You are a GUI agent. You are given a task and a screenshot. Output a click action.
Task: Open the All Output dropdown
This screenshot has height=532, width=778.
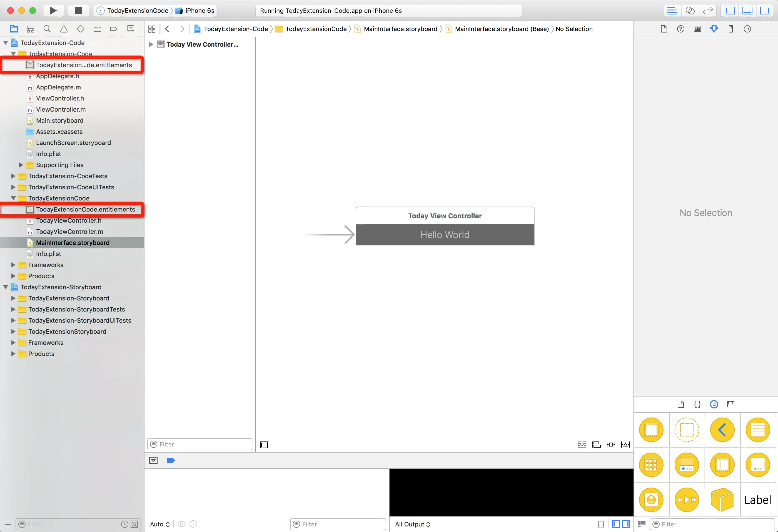coord(412,524)
